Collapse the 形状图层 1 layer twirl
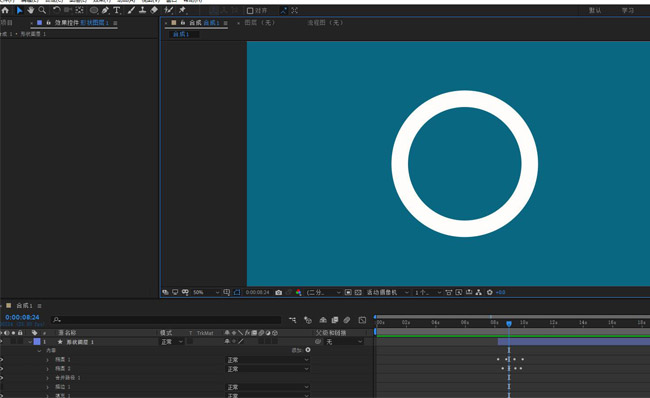This screenshot has height=398, width=650. [x=30, y=342]
